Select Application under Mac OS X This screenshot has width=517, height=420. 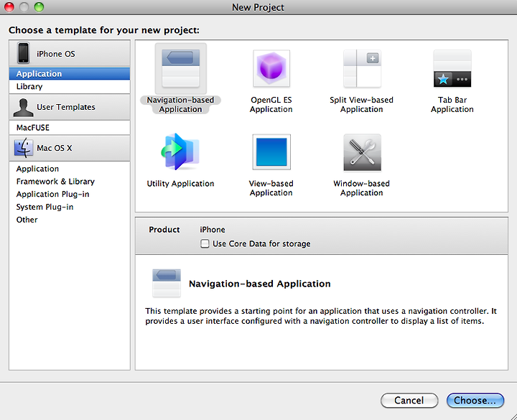click(x=70, y=169)
